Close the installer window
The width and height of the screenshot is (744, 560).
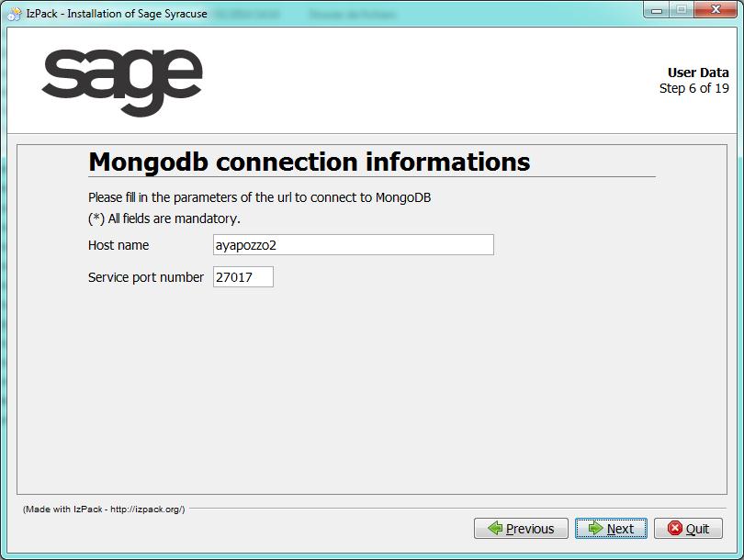(716, 9)
